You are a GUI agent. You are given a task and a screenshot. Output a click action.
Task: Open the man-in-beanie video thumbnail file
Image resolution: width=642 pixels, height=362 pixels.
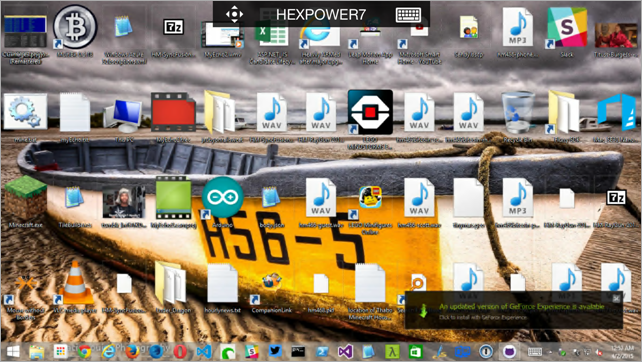[124, 201]
